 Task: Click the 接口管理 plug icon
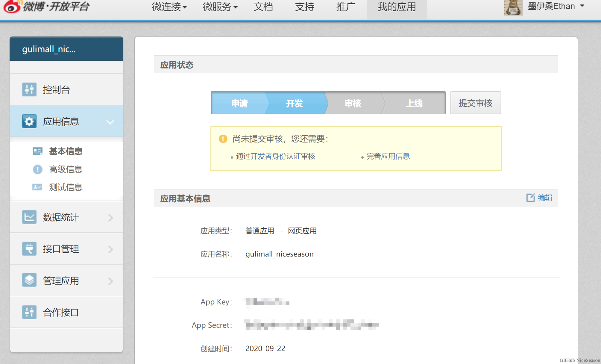click(29, 249)
